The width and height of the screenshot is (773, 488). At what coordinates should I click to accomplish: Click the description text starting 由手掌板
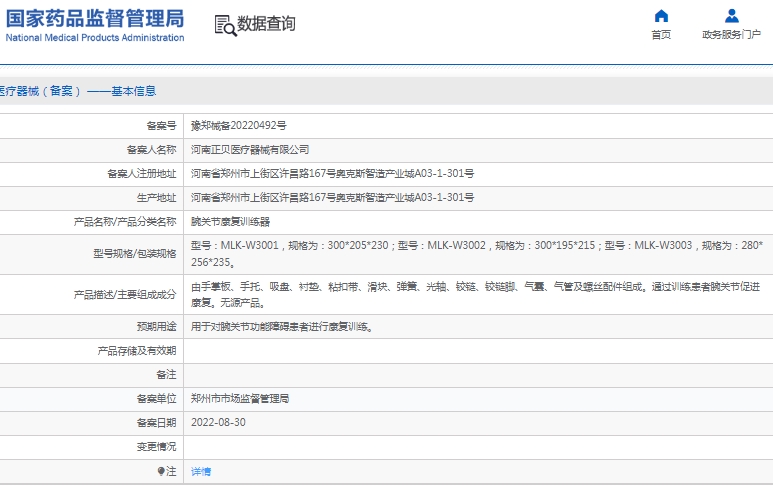click(x=476, y=295)
